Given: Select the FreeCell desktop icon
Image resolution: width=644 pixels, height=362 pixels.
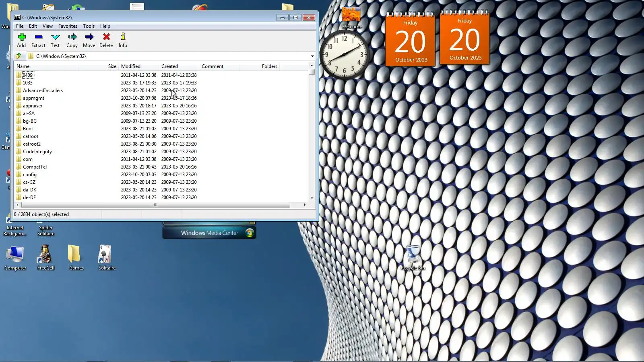Looking at the screenshot, I should (x=46, y=258).
